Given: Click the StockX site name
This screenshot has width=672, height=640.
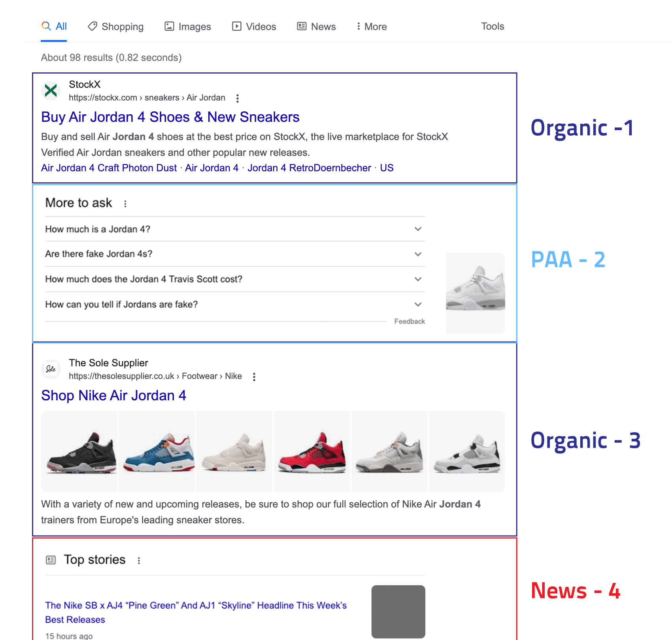Looking at the screenshot, I should pyautogui.click(x=85, y=84).
